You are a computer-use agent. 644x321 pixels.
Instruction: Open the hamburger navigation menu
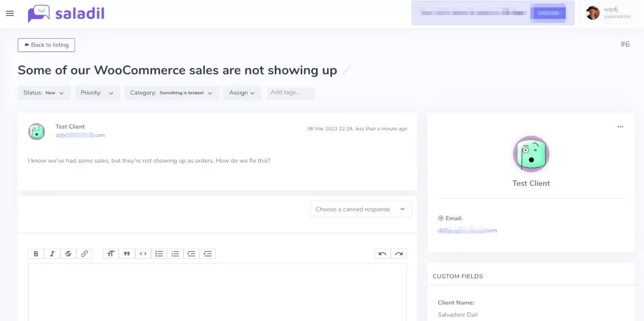(10, 13)
